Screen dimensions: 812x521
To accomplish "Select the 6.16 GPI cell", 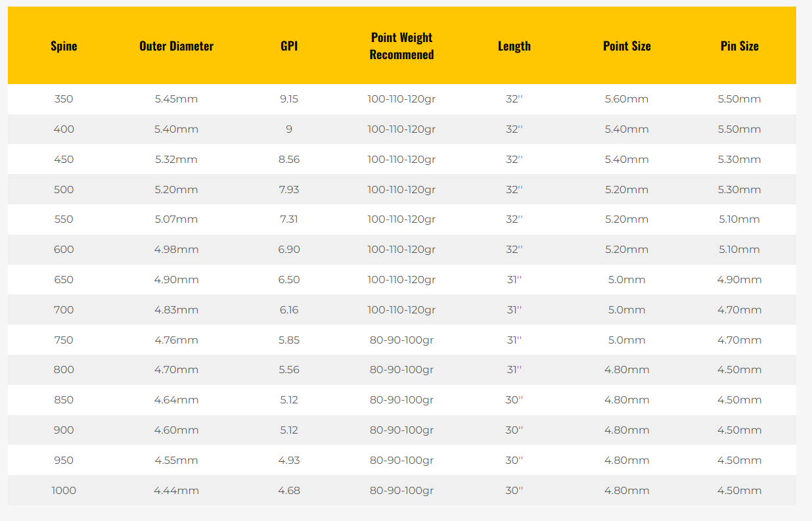I will pos(289,310).
